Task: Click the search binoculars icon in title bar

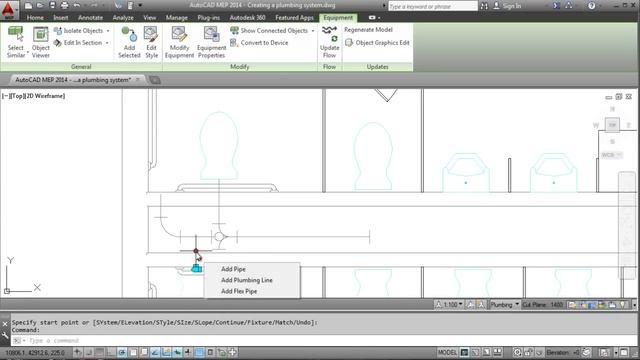Action: tap(484, 6)
